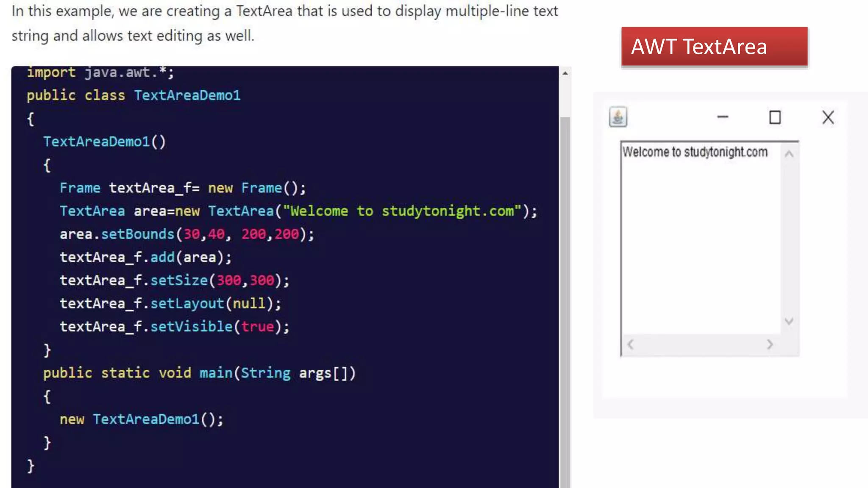Close the Java frame window

pyautogui.click(x=828, y=117)
